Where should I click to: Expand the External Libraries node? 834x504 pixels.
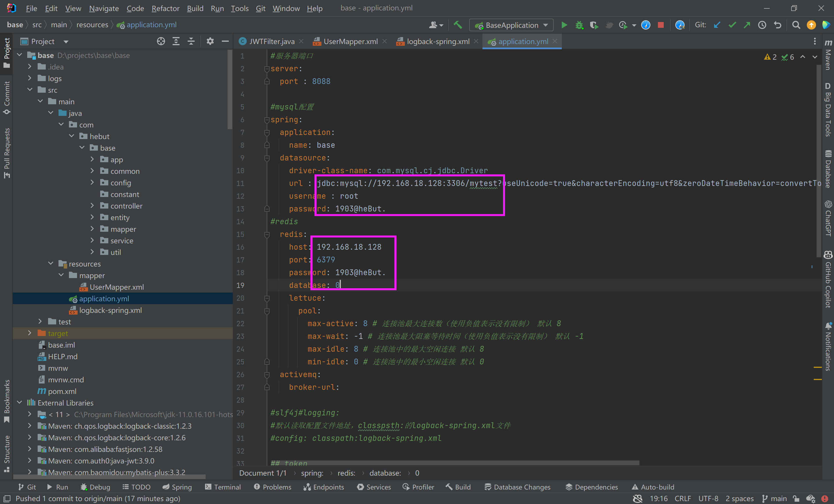pyautogui.click(x=19, y=402)
